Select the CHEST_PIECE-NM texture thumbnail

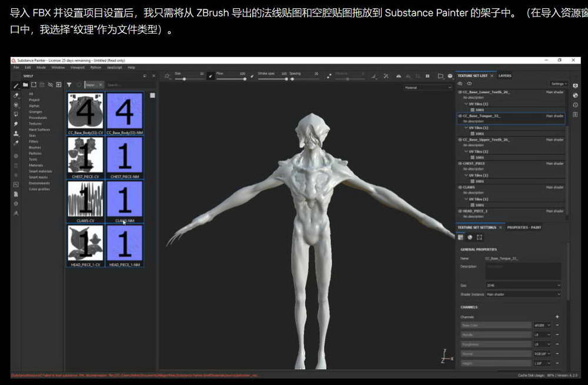[125, 158]
